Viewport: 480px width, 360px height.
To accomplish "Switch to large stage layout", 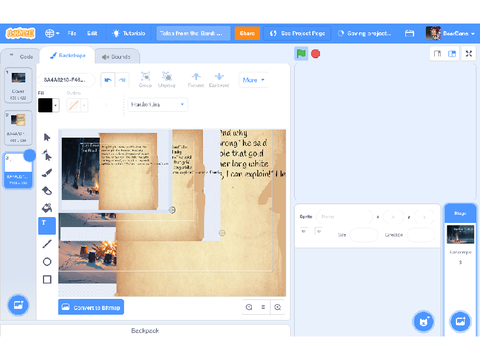I will (452, 54).
